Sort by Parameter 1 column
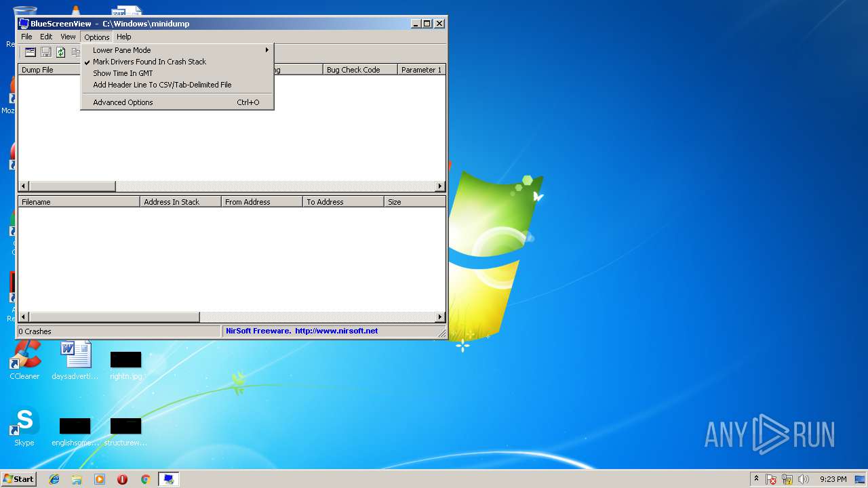868x488 pixels. [421, 70]
